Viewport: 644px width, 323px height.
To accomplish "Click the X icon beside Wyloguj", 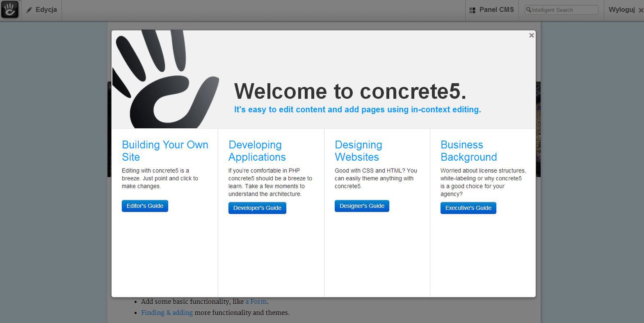I will (x=641, y=10).
